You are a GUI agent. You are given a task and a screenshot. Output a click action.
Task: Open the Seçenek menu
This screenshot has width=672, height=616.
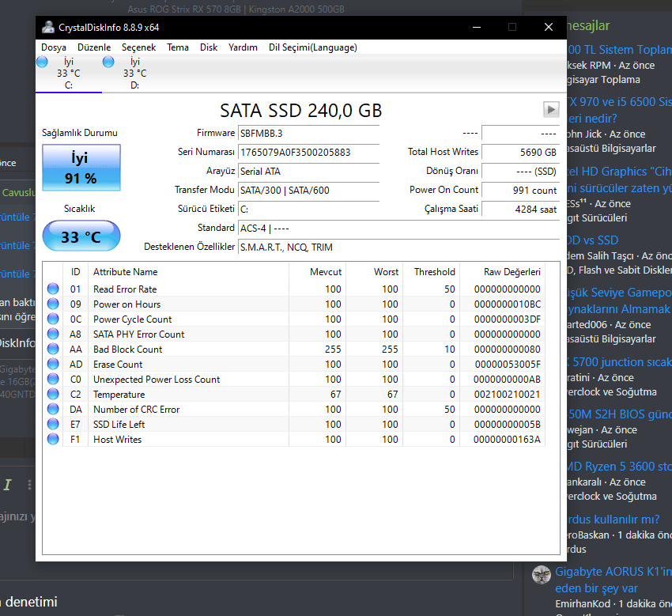[x=138, y=47]
